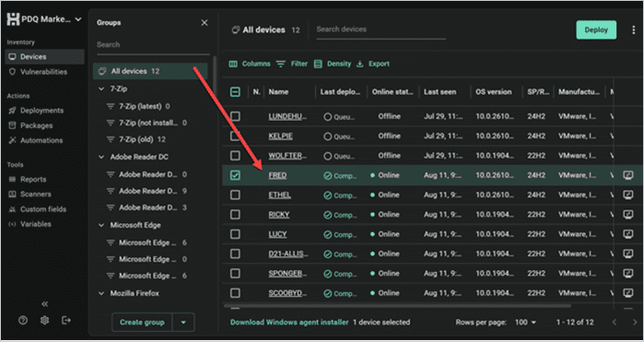Collapse the sidebar with the double chevron

(x=45, y=304)
